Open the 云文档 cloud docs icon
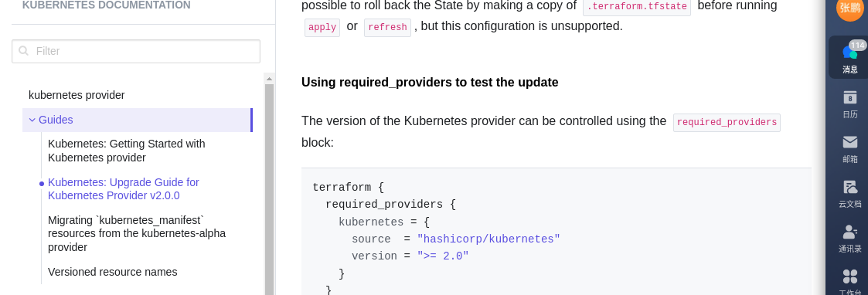868x295 pixels. pos(849,194)
